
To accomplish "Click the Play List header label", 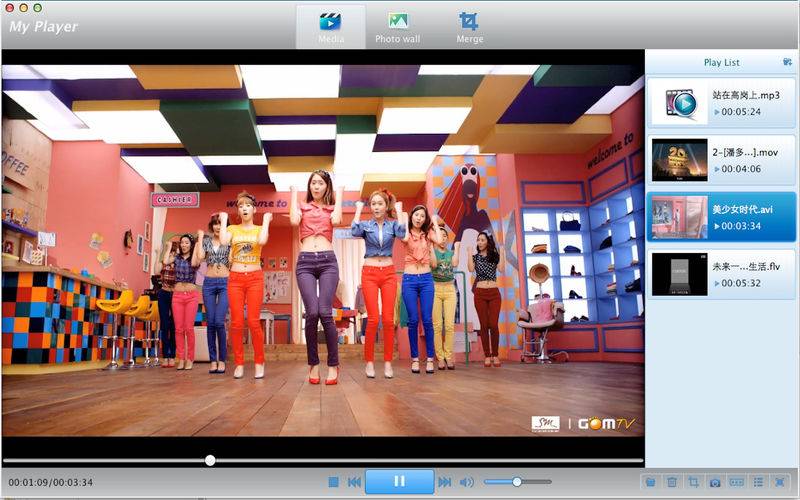I will click(x=721, y=62).
